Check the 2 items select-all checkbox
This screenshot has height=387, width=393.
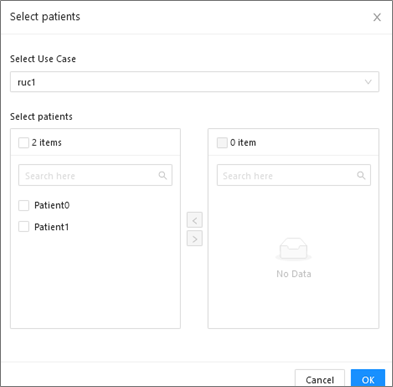click(23, 143)
